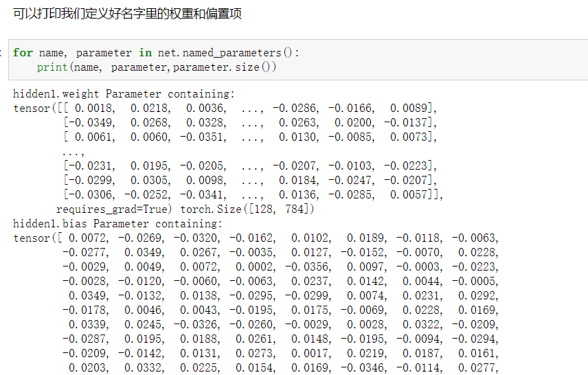Image resolution: width=588 pixels, height=375 pixels.
Task: Click the value 0.0018 in the weight tensor
Action: [93, 108]
